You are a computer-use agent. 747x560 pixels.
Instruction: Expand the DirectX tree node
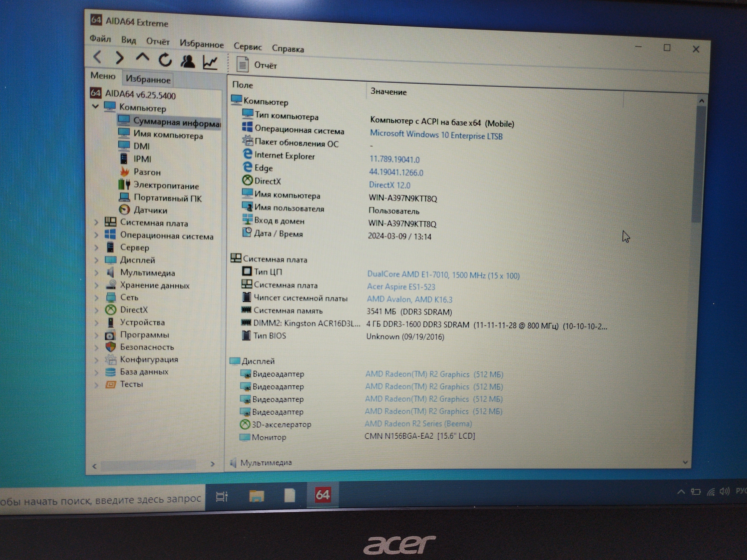point(96,310)
